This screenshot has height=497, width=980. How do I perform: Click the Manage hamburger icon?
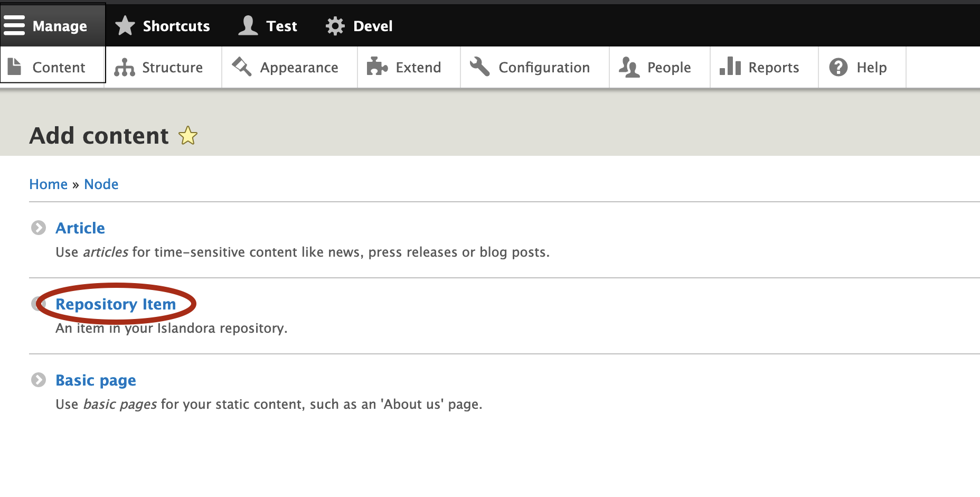[x=14, y=25]
